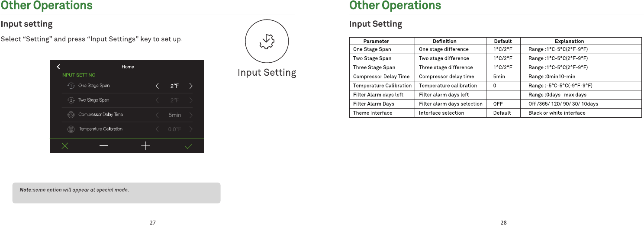The width and height of the screenshot is (644, 225).
Task: Click the Compressor Delay Time icon
Action: point(71,115)
